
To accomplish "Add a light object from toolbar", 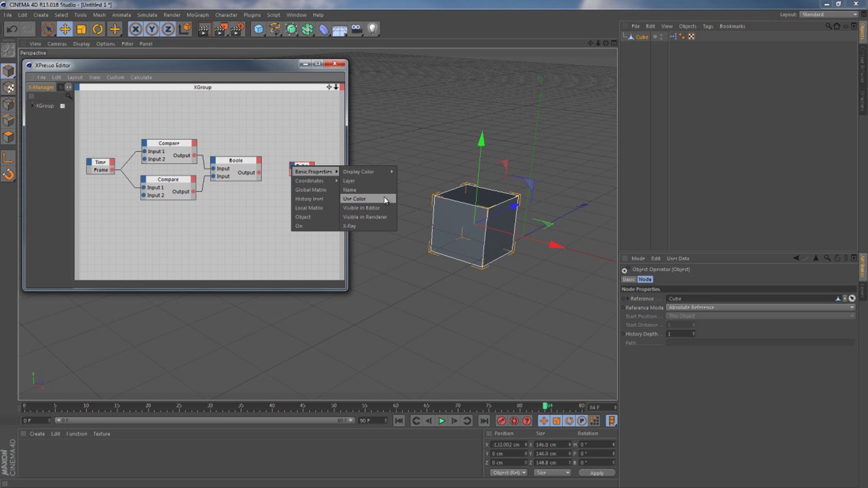I will [x=373, y=29].
